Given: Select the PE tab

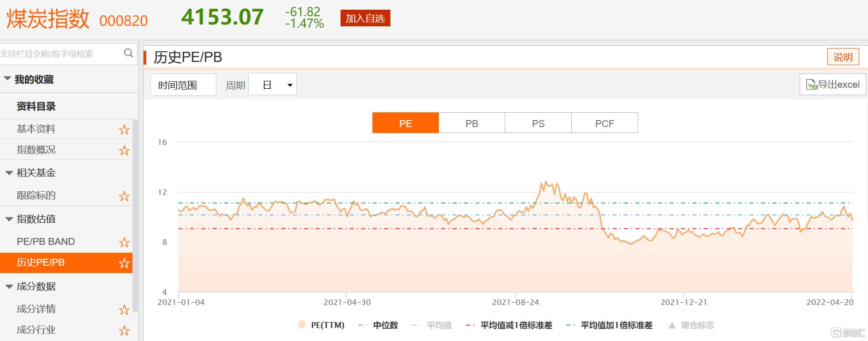Looking at the screenshot, I should coord(406,123).
